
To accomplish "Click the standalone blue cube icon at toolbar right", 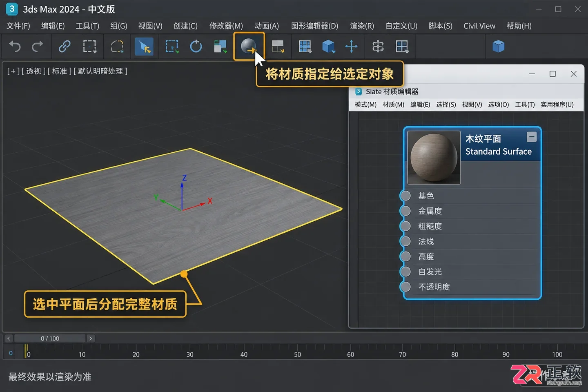I will point(499,47).
